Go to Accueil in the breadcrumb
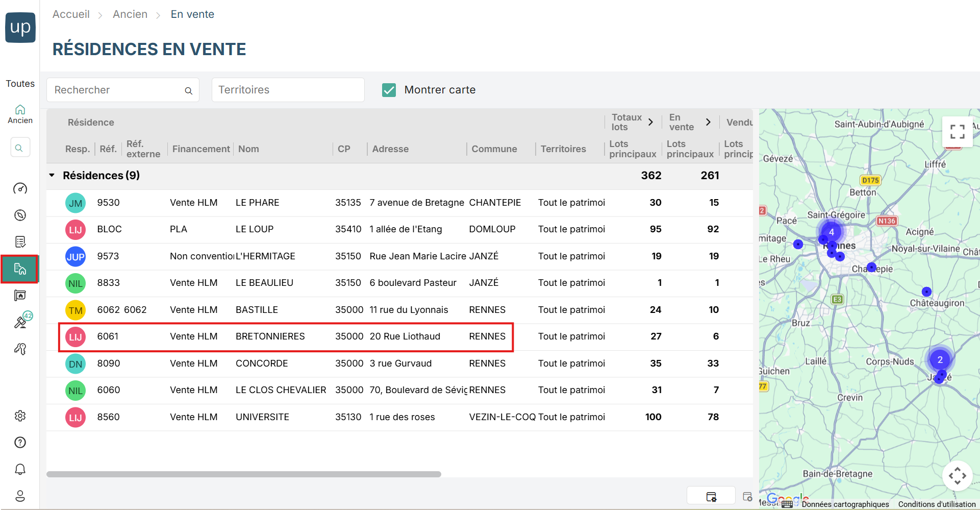 71,14
